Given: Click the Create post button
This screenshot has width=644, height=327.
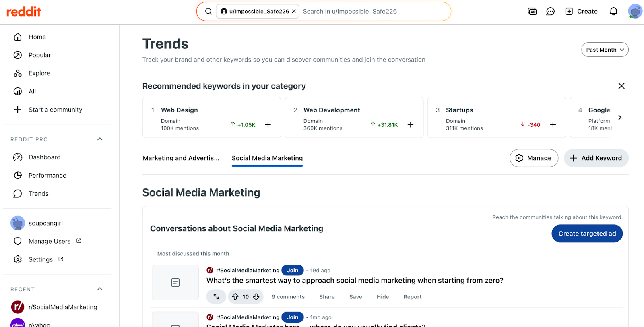Looking at the screenshot, I should coord(581,11).
